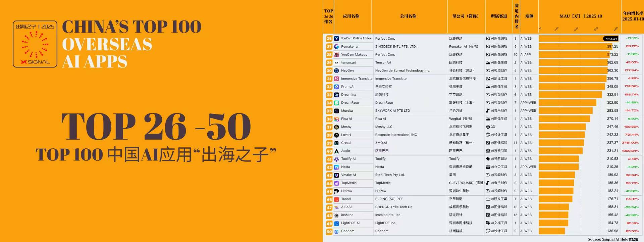Click the 端侧 column header
Image resolution: width=644 pixels, height=242 pixels.
pyautogui.click(x=529, y=16)
